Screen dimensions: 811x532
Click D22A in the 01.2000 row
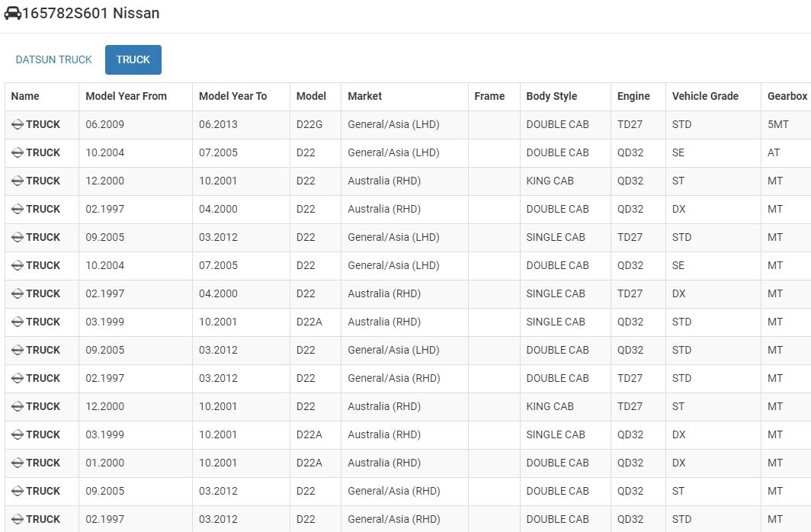click(x=309, y=463)
